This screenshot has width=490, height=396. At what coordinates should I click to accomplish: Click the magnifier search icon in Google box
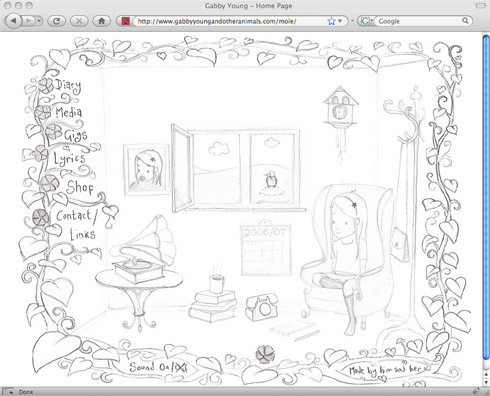click(465, 21)
